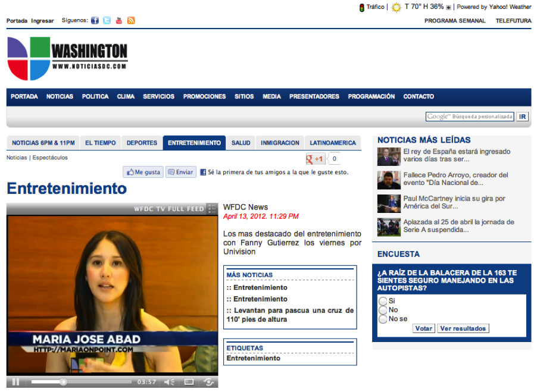Open 'Levantan para pascua una cruz' news link
The height and width of the screenshot is (392, 537).
pos(290,315)
